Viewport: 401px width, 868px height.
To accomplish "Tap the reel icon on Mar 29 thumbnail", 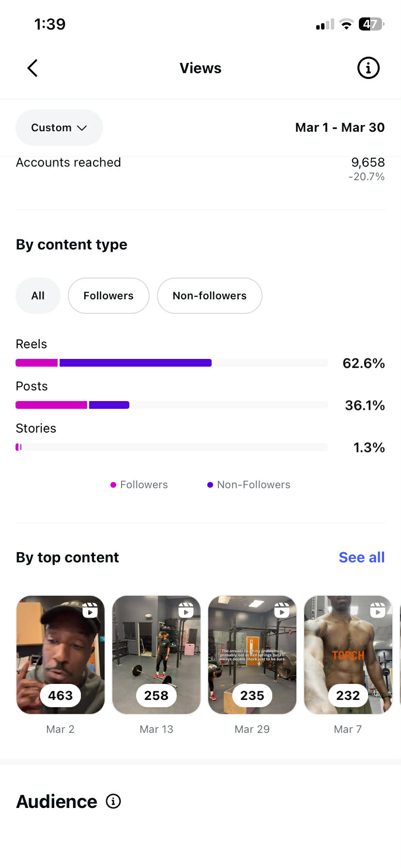I will [282, 610].
